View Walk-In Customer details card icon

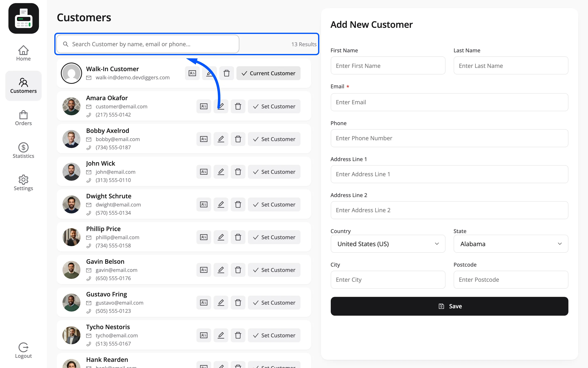[192, 73]
